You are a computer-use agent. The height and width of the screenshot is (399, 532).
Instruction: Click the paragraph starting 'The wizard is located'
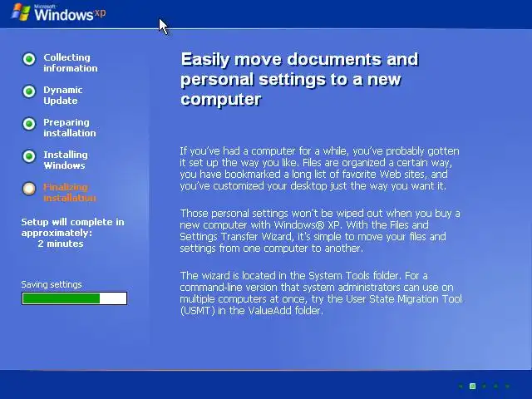tap(321, 293)
